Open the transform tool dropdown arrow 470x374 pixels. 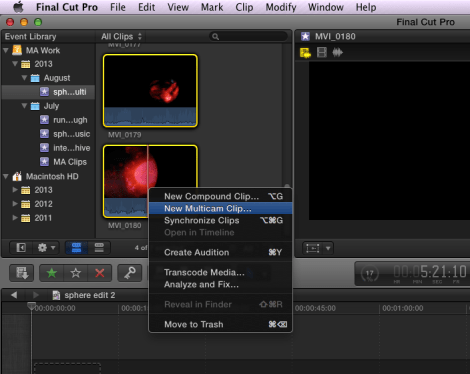(x=328, y=248)
